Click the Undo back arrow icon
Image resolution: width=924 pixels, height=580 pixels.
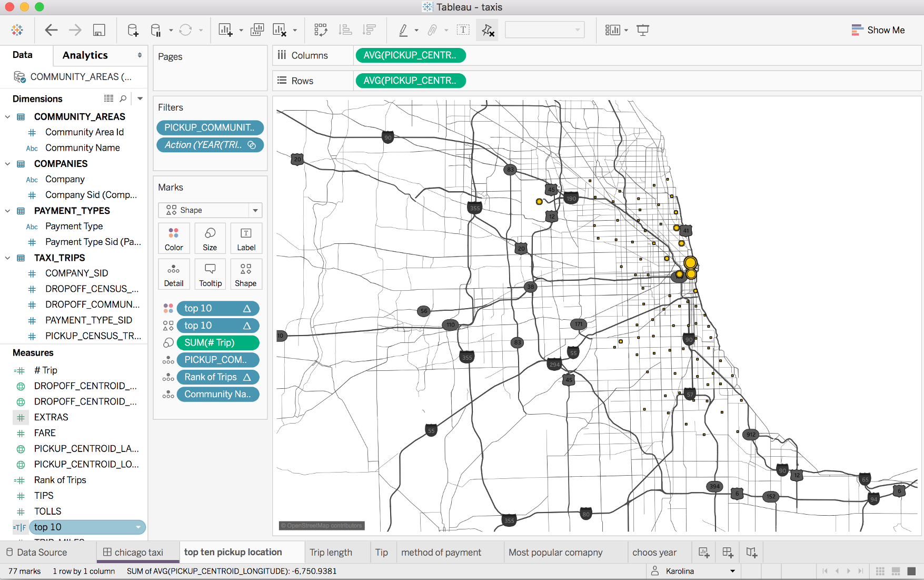pyautogui.click(x=51, y=30)
